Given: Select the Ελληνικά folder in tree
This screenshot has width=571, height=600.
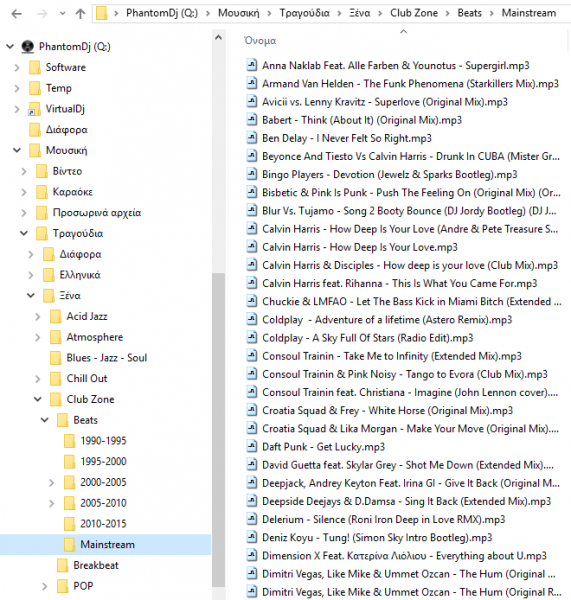Looking at the screenshot, I should (x=80, y=275).
